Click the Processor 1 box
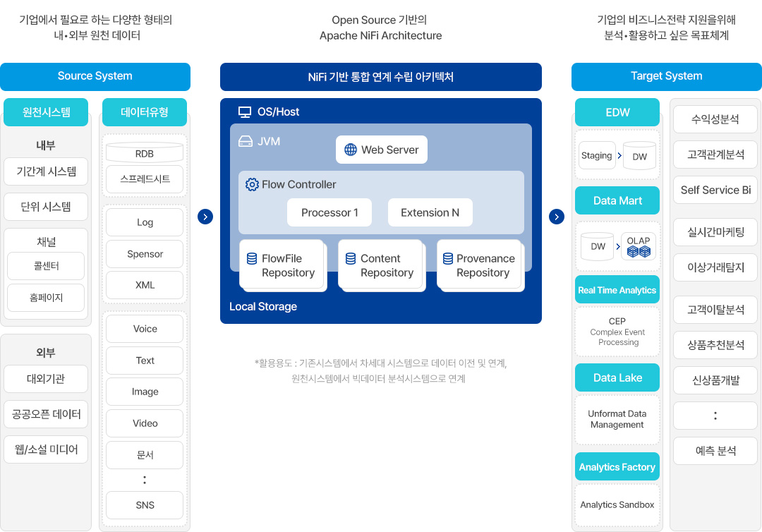Screen dimensions: 762x532 [x=329, y=212]
